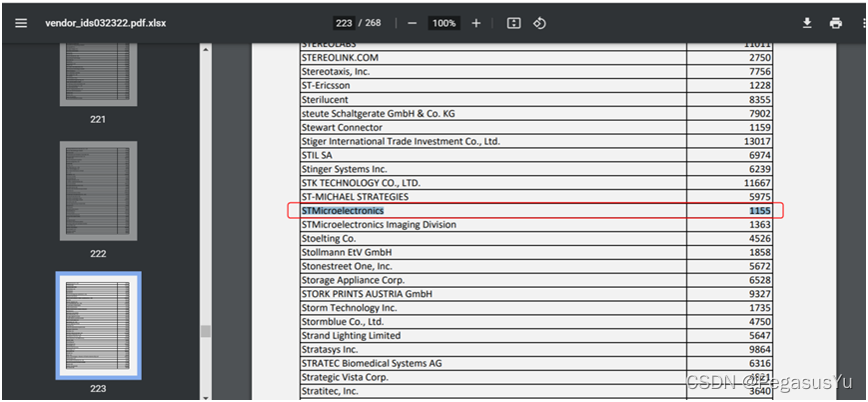
Task: Click vendor ID value 9327
Action: tap(760, 294)
